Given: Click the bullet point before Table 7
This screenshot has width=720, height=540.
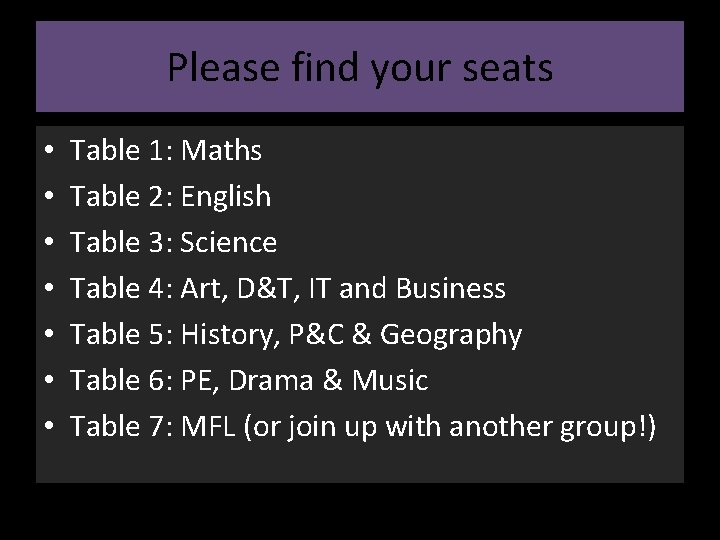Looking at the screenshot, I should coord(47,428).
